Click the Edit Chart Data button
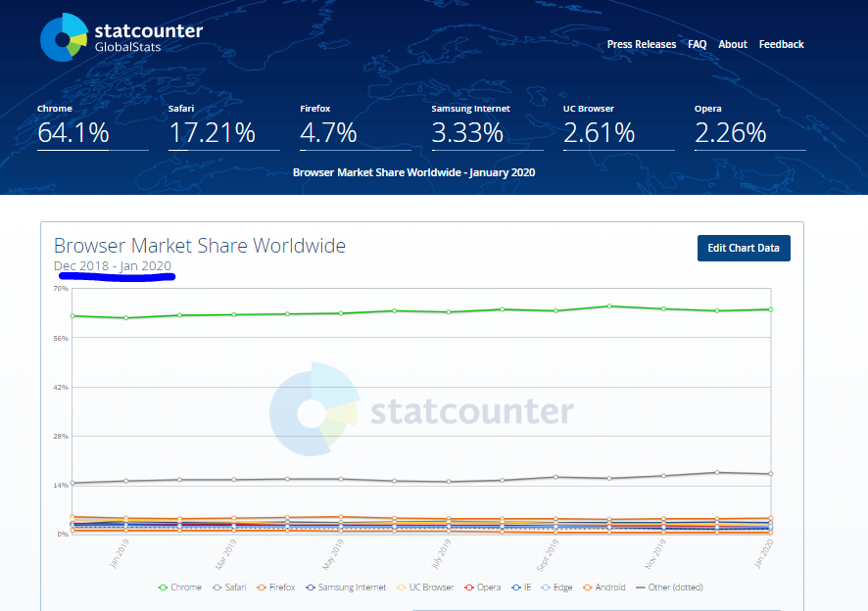The image size is (868, 611). coord(744,248)
